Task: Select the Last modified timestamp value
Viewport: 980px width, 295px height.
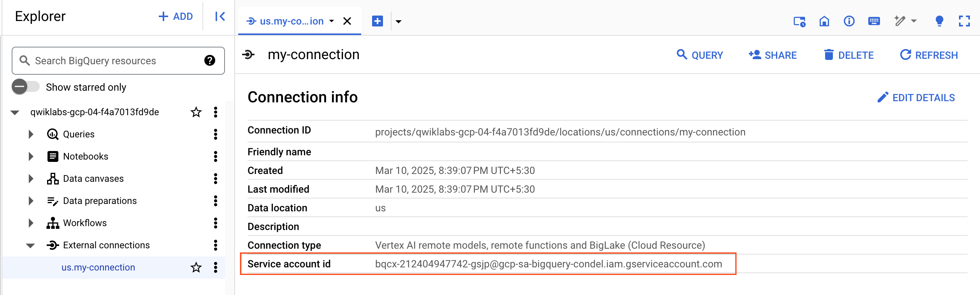Action: click(x=455, y=189)
